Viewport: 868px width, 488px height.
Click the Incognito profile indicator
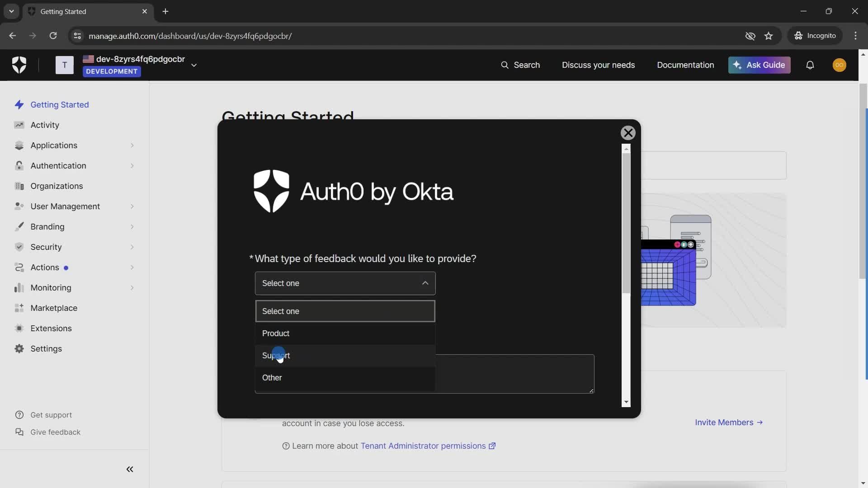815,36
